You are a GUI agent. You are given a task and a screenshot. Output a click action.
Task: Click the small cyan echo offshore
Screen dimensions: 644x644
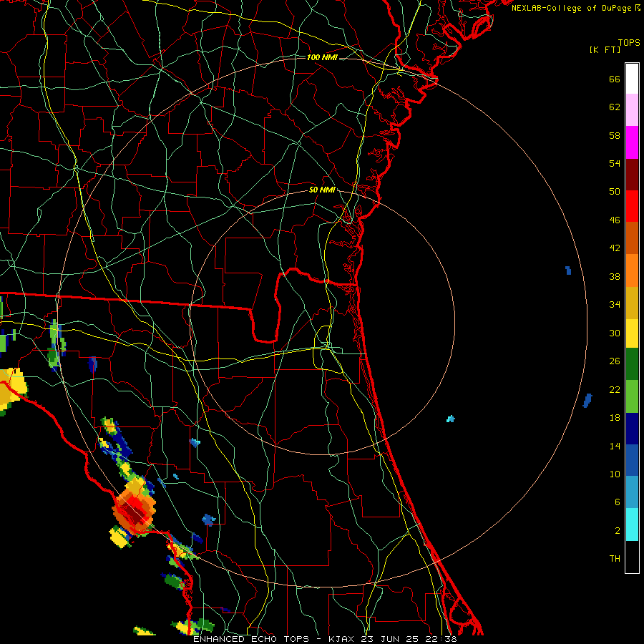[x=451, y=419]
